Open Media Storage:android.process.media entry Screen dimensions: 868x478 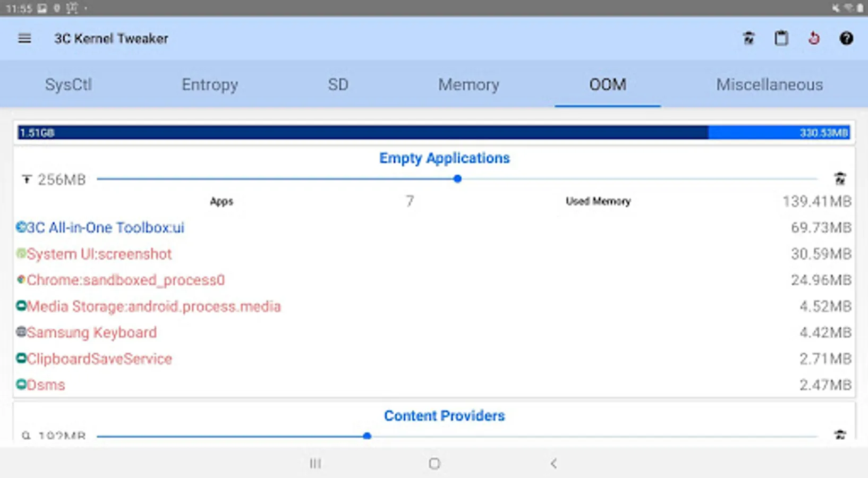click(x=154, y=306)
